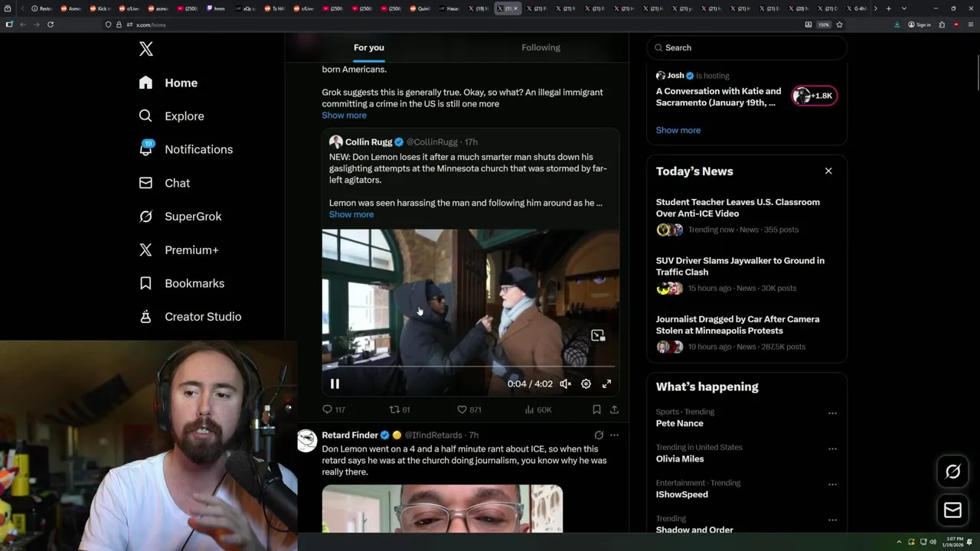This screenshot has height=551, width=980.
Task: Pause the Don Lemon video
Action: [335, 384]
